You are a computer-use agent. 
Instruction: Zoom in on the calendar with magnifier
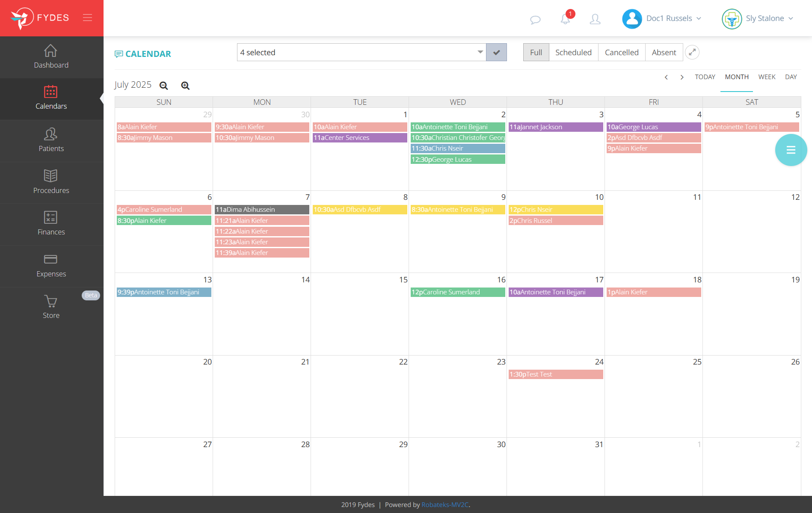click(185, 85)
